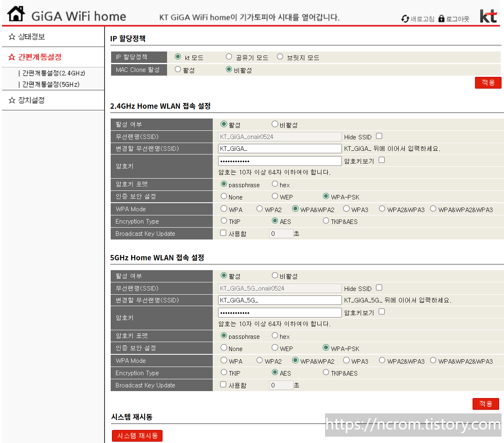Select None authentication for 5GHz
Screen dimensions: 504x443
224,348
